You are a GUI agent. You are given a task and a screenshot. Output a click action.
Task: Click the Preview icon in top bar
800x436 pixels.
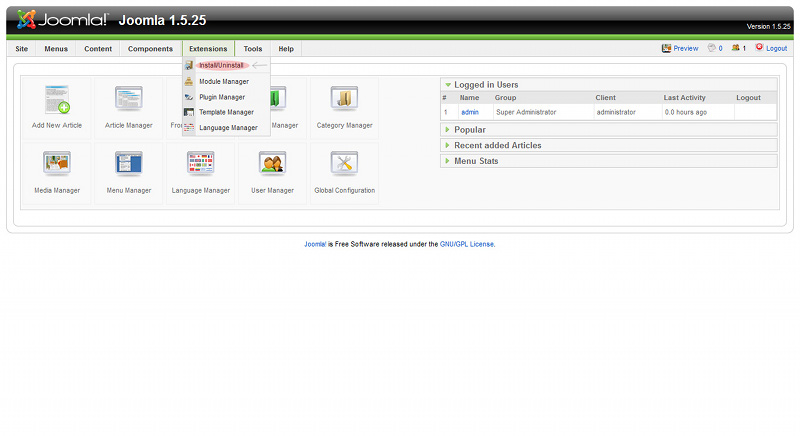pyautogui.click(x=666, y=48)
